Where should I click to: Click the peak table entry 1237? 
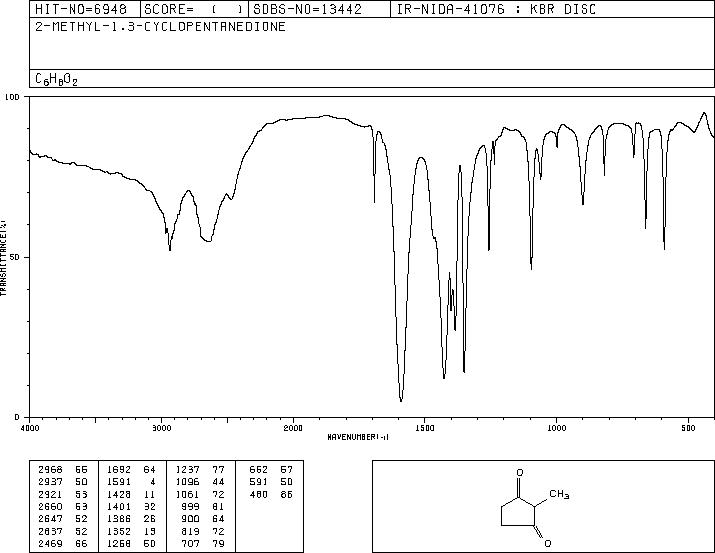click(187, 469)
